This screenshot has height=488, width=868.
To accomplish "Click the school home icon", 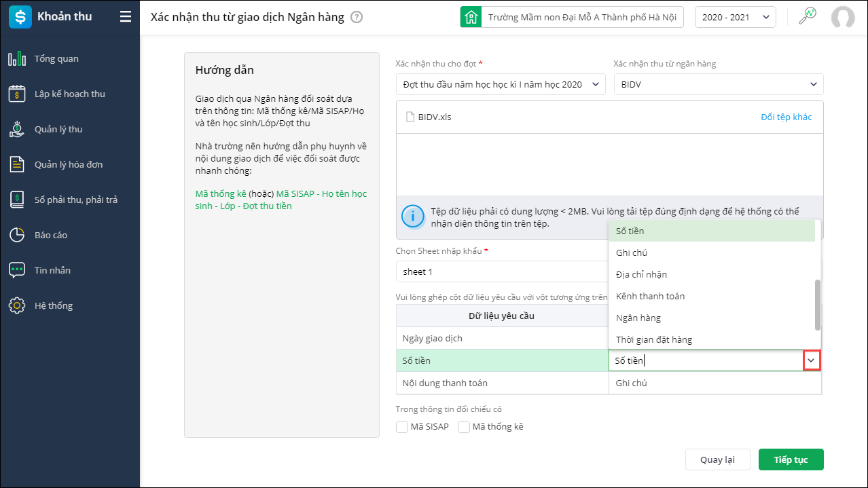I will click(x=471, y=17).
